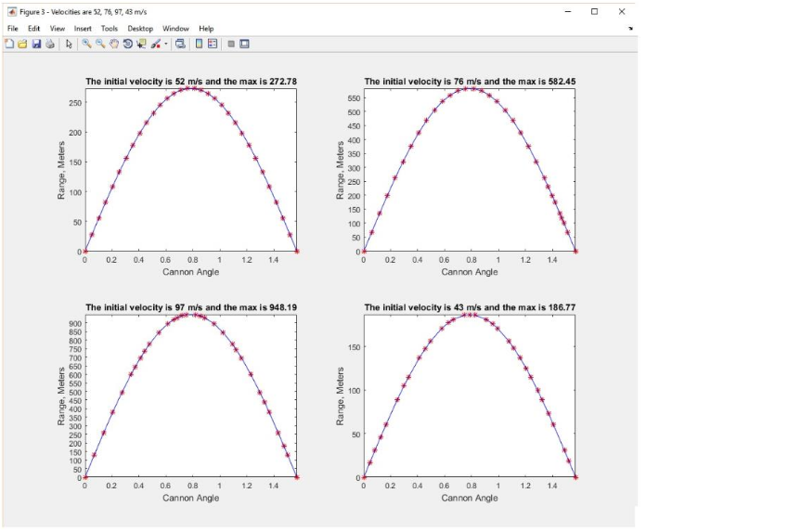Activate the Zoom In tool
788x532 pixels.
tap(87, 44)
